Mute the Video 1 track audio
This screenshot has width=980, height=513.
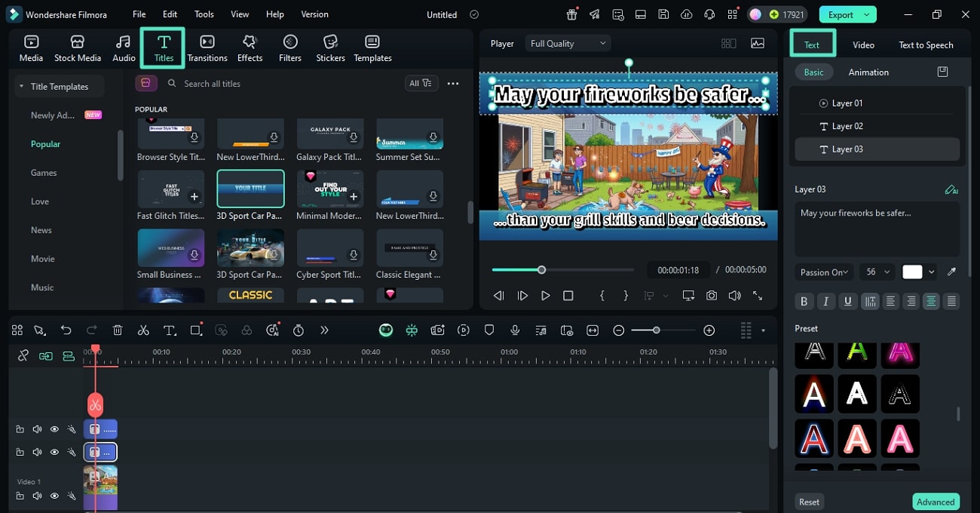click(x=37, y=496)
